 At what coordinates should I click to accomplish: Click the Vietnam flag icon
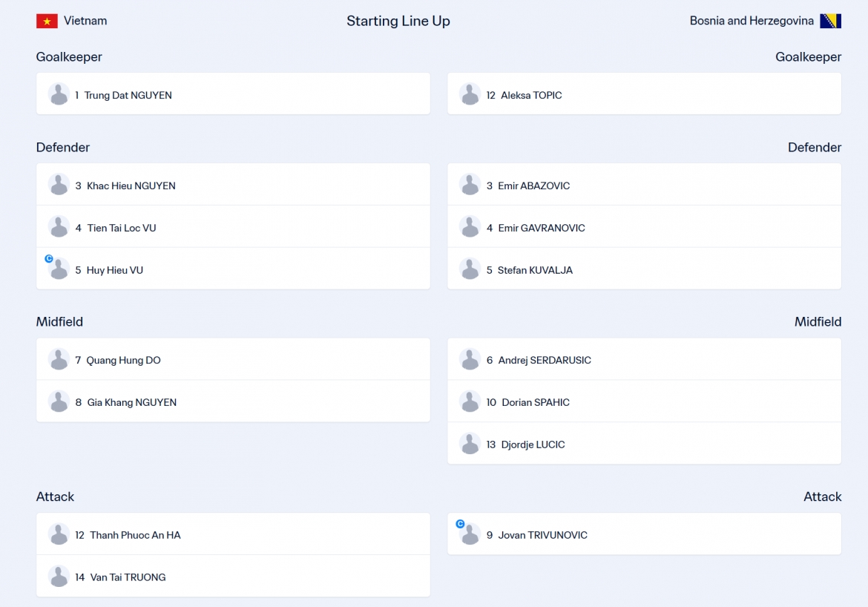[x=47, y=21]
